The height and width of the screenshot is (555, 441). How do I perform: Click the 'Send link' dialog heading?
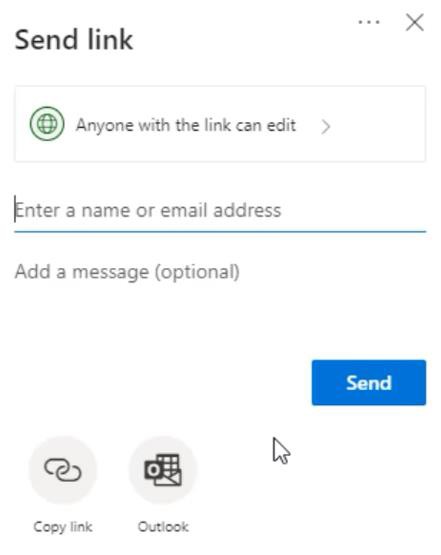pos(74,40)
